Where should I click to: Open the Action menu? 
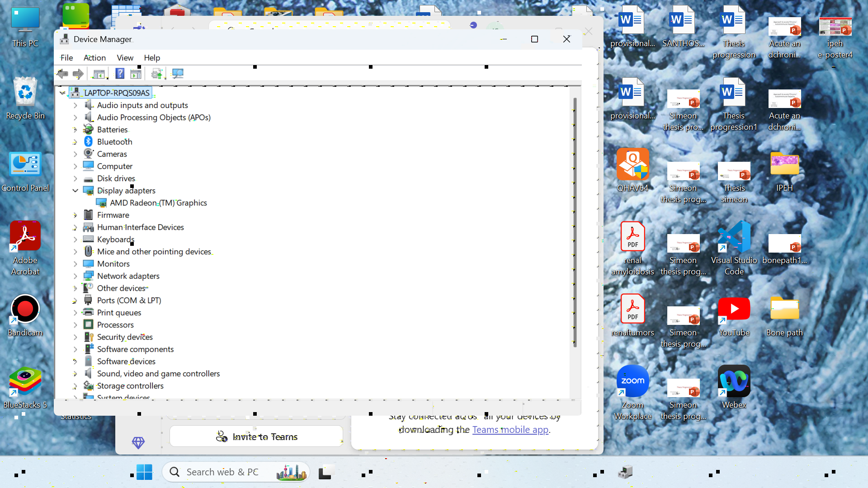(x=94, y=58)
